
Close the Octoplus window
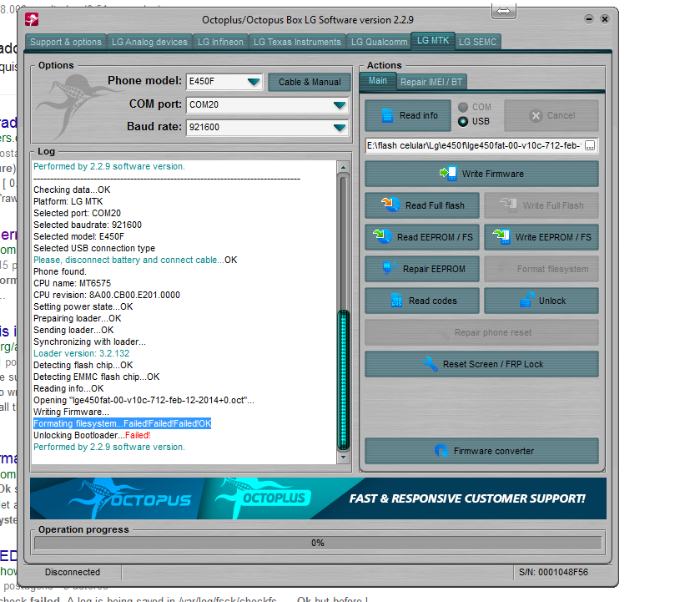pyautogui.click(x=604, y=18)
